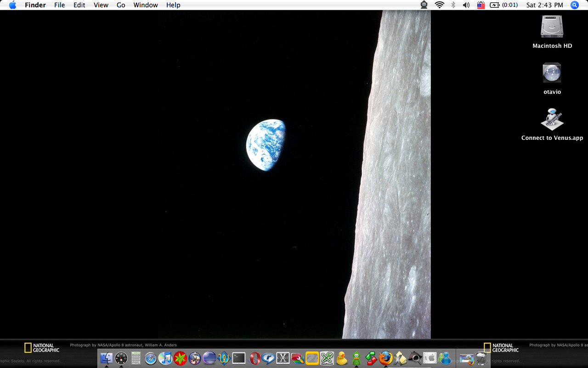Open KeePassX from the Dock
Image resolution: width=588 pixels, height=368 pixels.
327,358
